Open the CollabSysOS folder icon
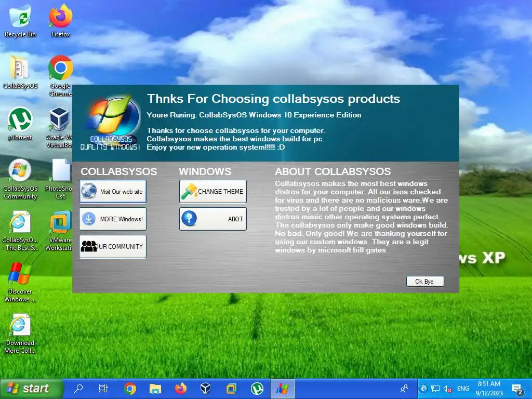The height and width of the screenshot is (399, 532). [x=20, y=72]
